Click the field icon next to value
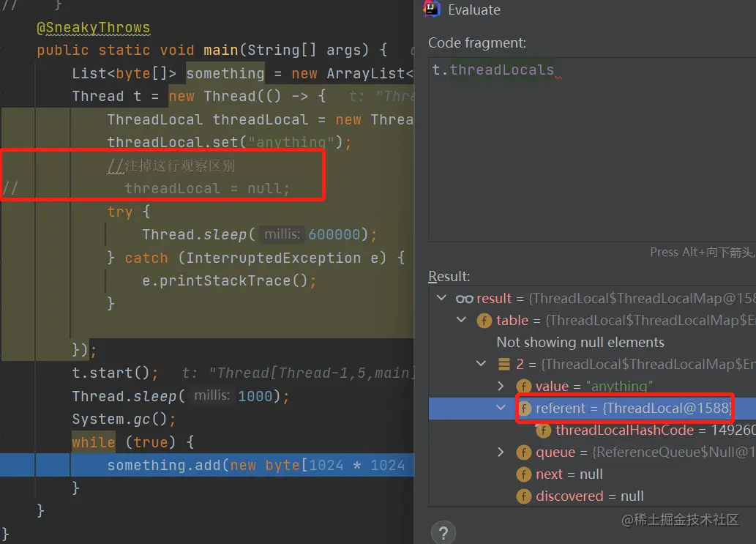 point(523,387)
